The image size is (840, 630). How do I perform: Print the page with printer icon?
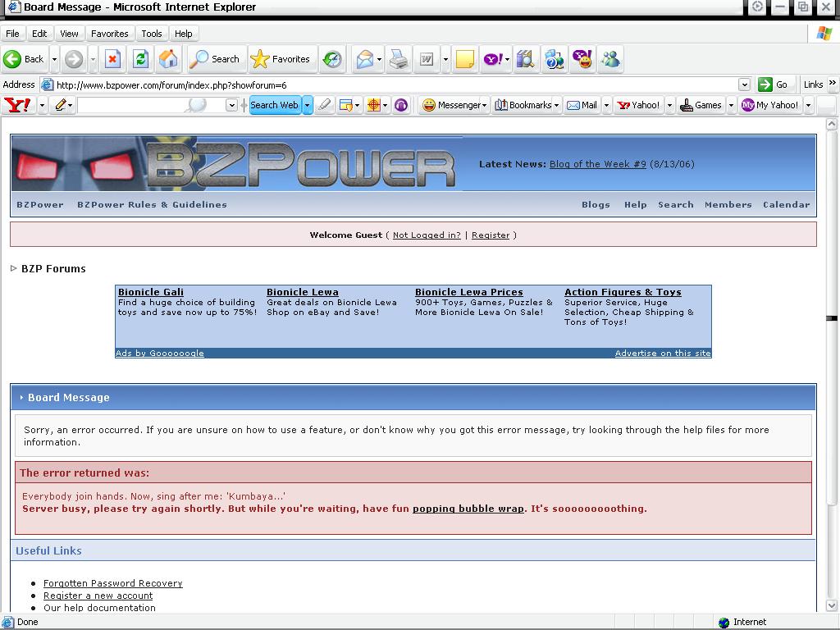[399, 59]
